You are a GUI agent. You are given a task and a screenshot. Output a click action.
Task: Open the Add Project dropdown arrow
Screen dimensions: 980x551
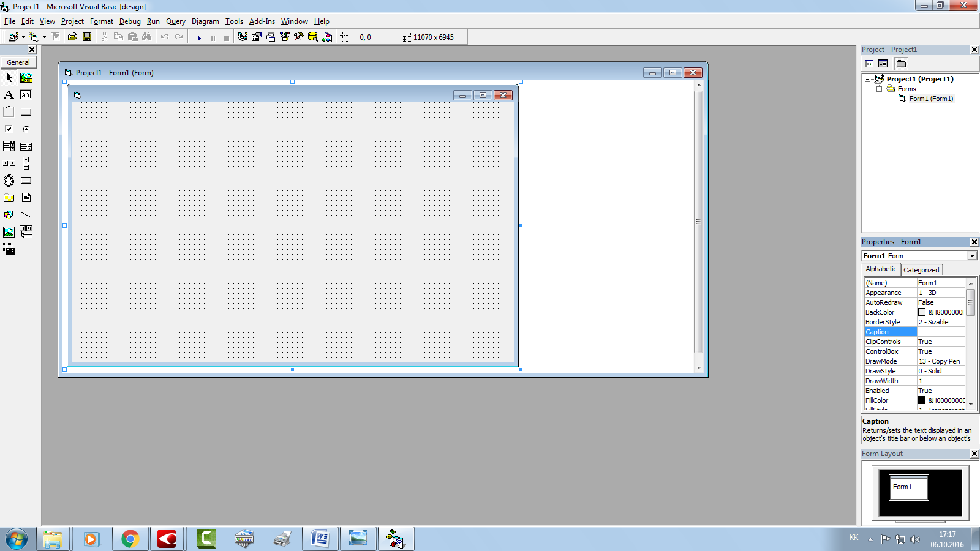click(23, 37)
